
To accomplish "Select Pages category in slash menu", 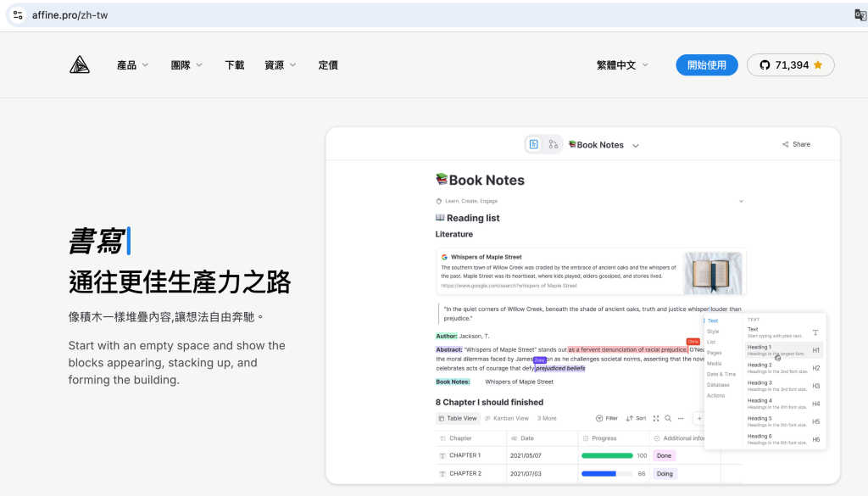I will pyautogui.click(x=714, y=353).
